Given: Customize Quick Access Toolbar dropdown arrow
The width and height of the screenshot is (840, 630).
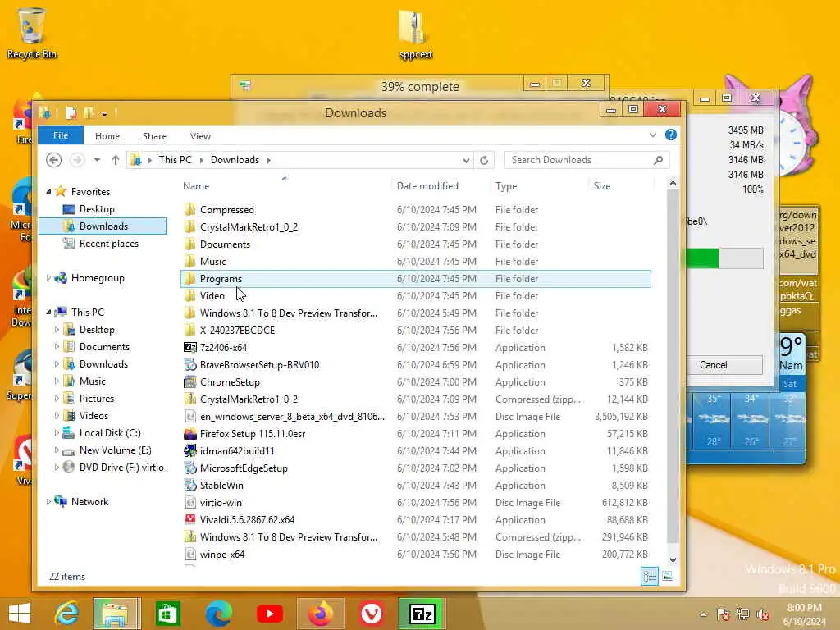Looking at the screenshot, I should click(104, 113).
